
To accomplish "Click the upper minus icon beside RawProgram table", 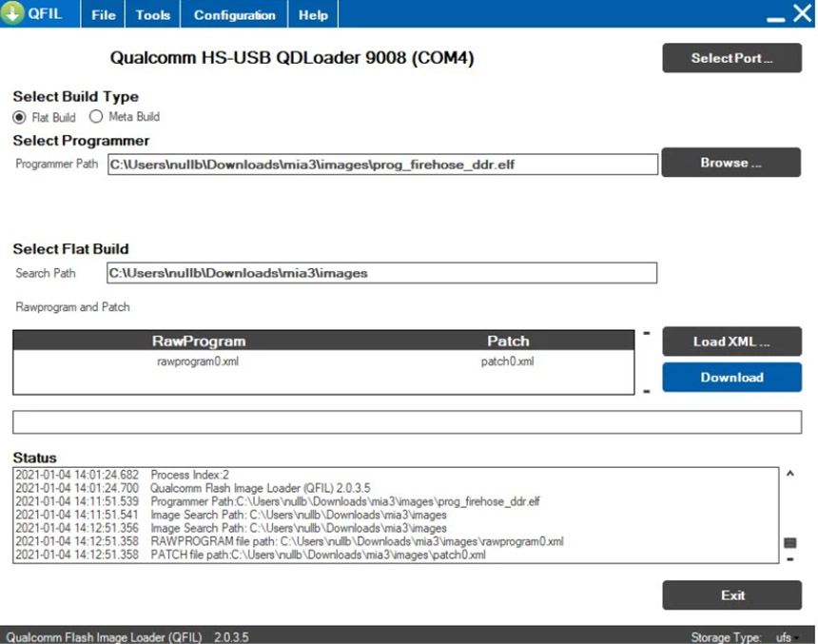I will [x=647, y=333].
